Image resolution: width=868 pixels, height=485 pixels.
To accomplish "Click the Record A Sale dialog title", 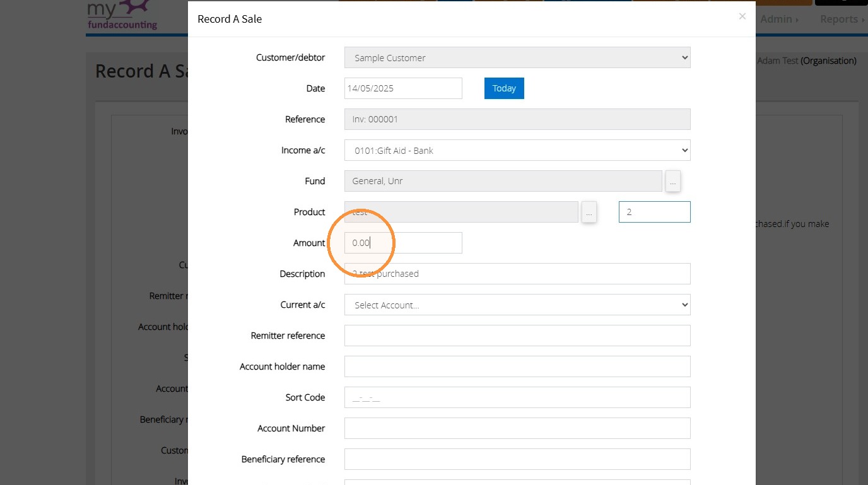I will (x=230, y=19).
